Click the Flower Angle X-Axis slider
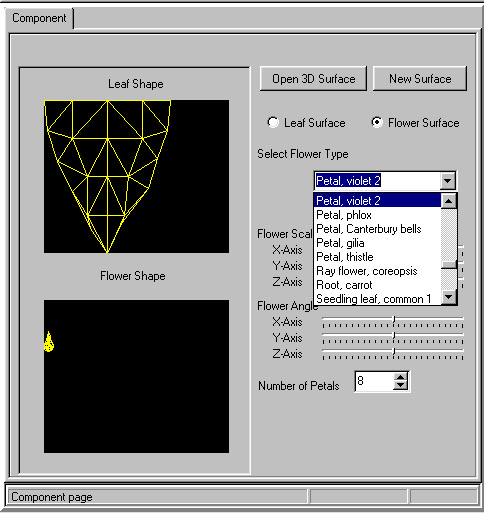Screen dimensions: 484x514 pos(393,321)
